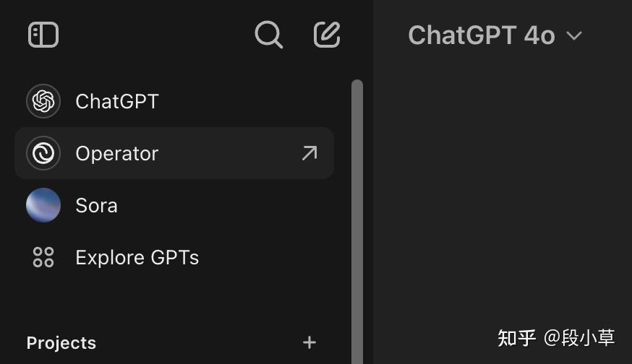The image size is (632, 364).
Task: Open the search chats magnifier icon
Action: click(268, 34)
